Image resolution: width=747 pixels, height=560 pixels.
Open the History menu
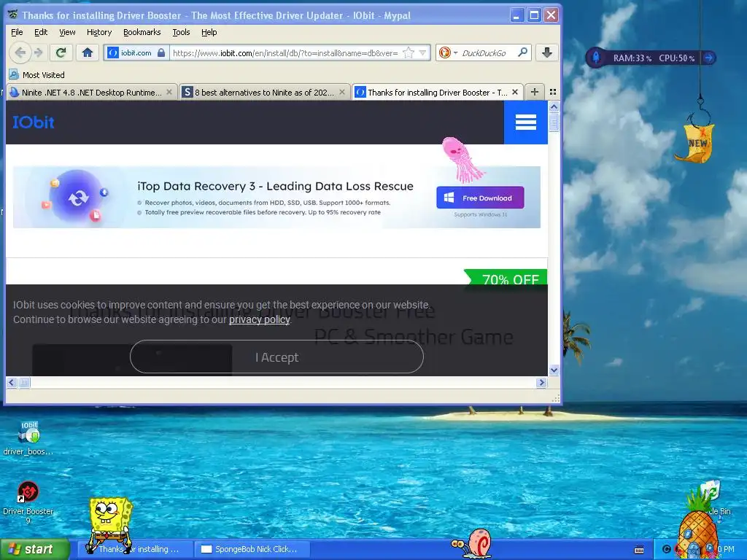99,32
